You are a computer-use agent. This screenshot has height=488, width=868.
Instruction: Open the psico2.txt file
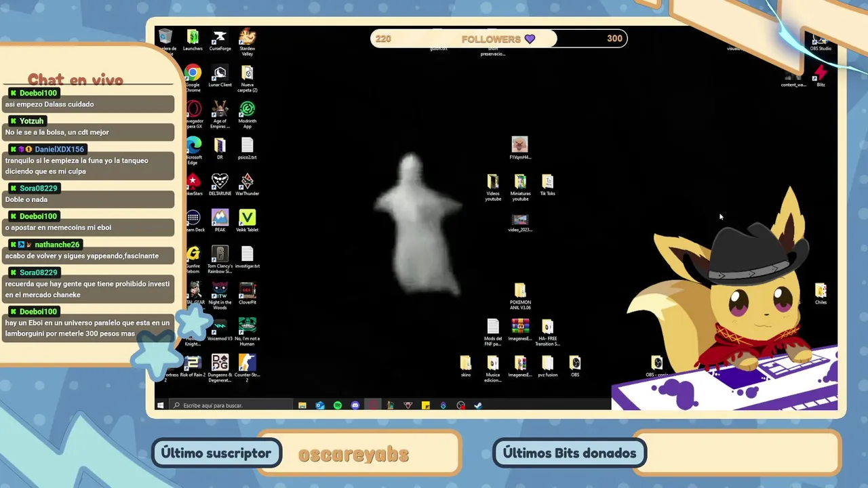tap(248, 149)
